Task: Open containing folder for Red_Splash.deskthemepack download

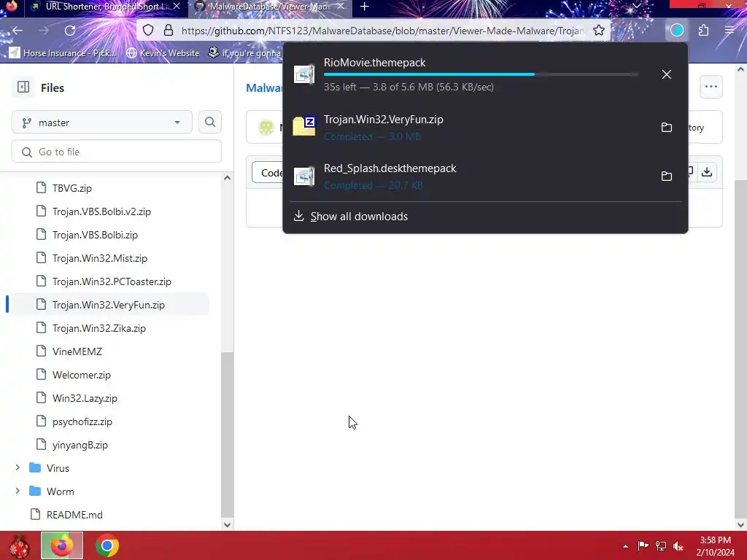Action: point(667,176)
